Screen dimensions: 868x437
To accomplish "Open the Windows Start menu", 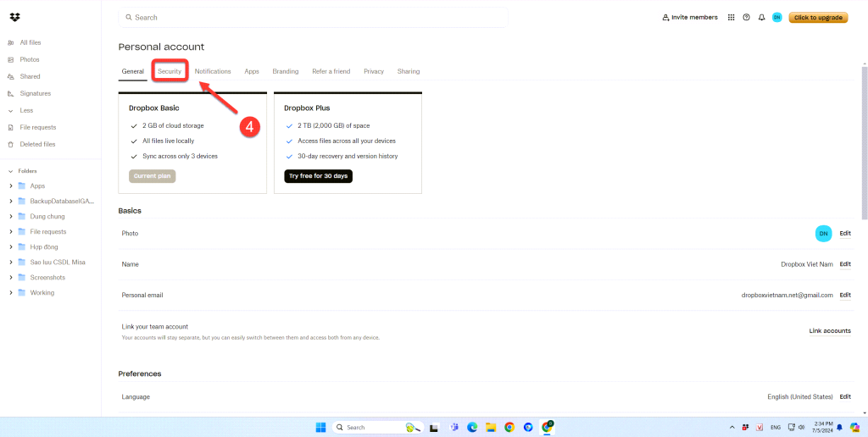I will 321,427.
